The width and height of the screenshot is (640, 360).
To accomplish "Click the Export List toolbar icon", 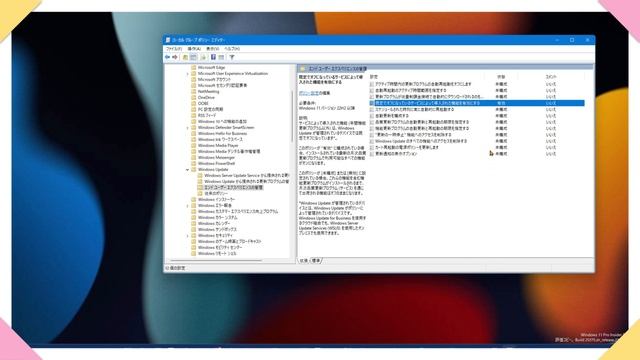I will click(x=203, y=57).
